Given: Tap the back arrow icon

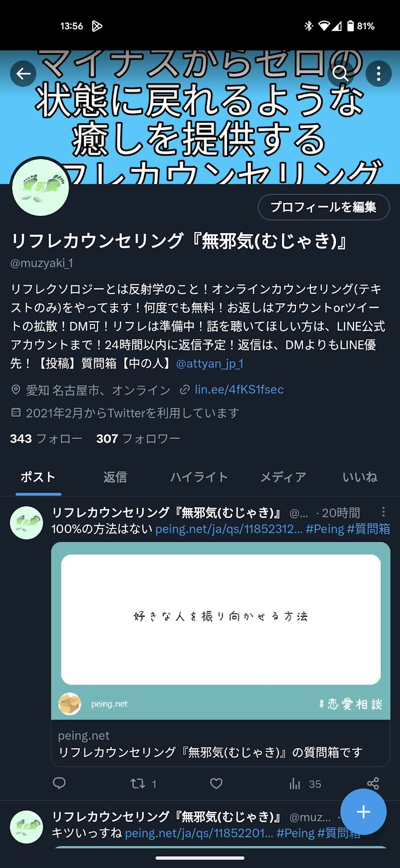Looking at the screenshot, I should pyautogui.click(x=23, y=74).
